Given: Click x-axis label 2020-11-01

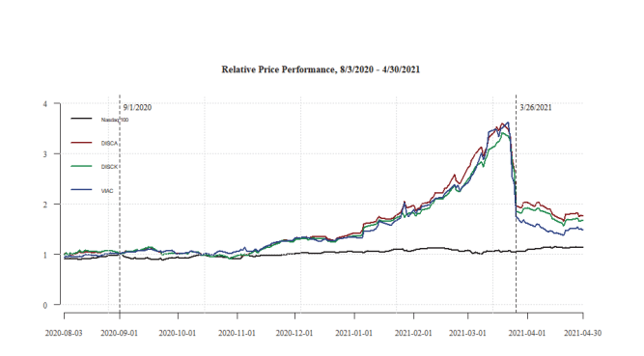Looking at the screenshot, I should pos(237,333).
